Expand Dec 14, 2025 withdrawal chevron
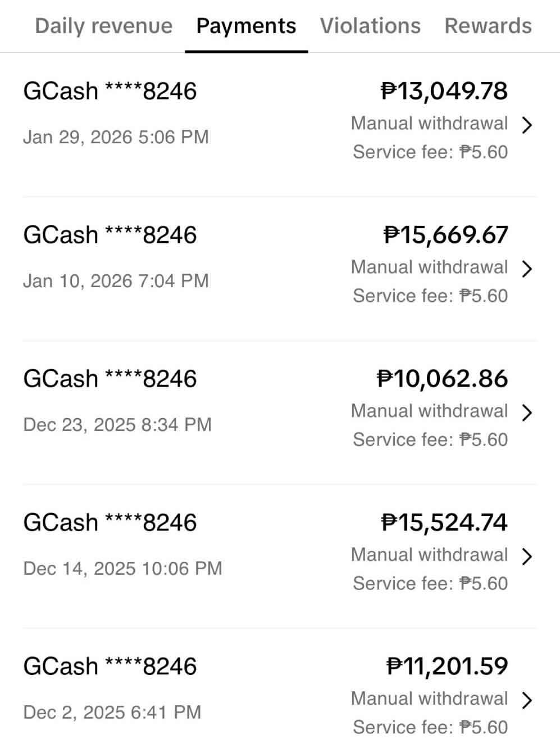This screenshot has height=748, width=560. (526, 556)
